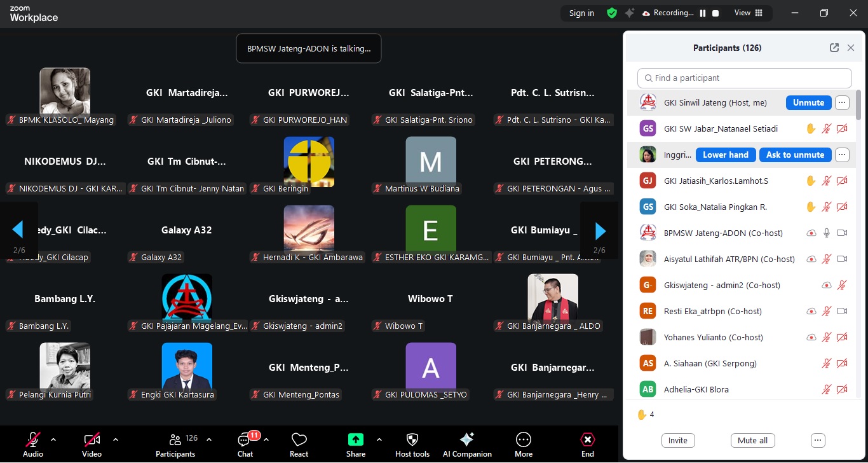Click the Invite button
Screen dimensions: 868x463
678,440
